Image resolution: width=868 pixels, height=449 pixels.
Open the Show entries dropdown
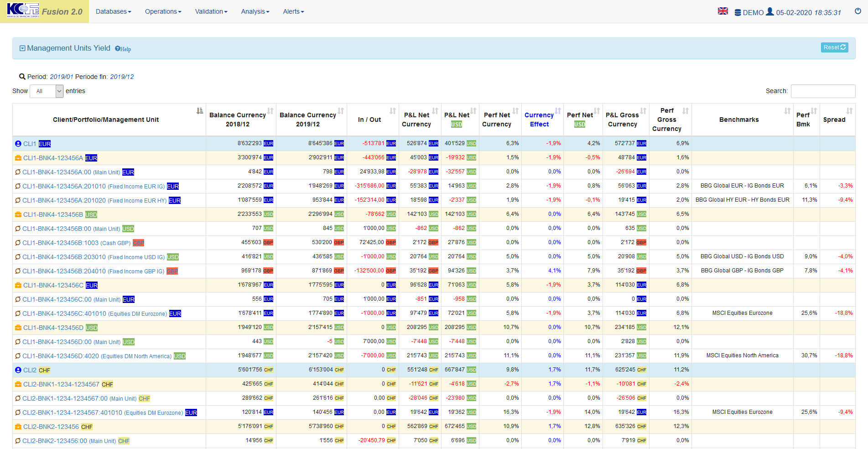tap(47, 91)
